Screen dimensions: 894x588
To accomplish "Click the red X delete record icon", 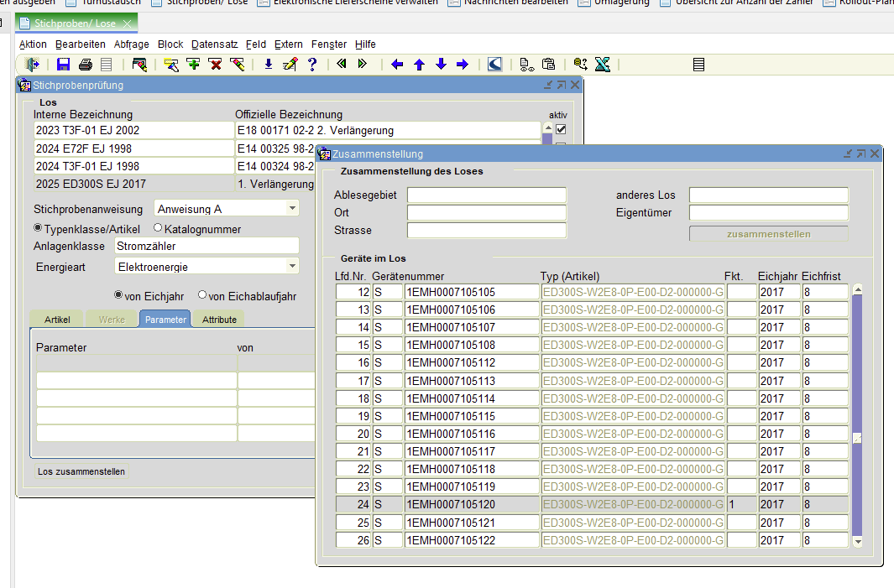I will [x=215, y=65].
